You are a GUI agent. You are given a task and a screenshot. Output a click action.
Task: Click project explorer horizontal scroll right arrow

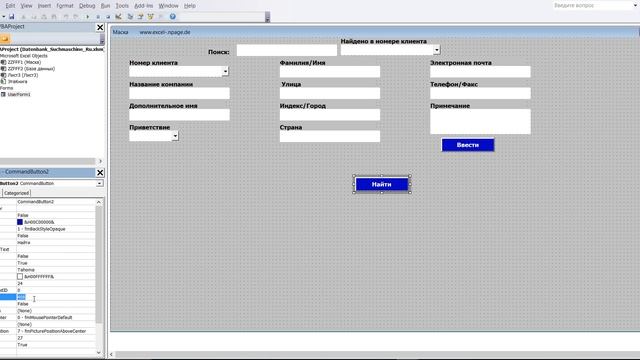100,161
